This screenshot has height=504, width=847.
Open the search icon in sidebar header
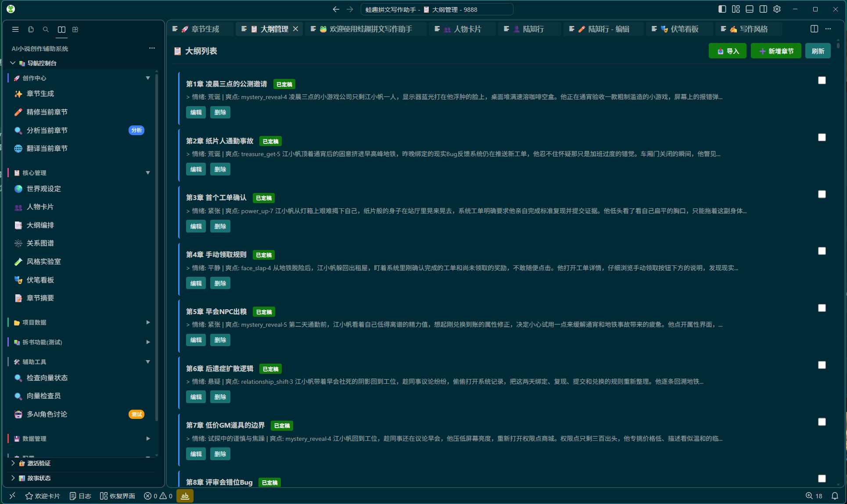coord(46,29)
